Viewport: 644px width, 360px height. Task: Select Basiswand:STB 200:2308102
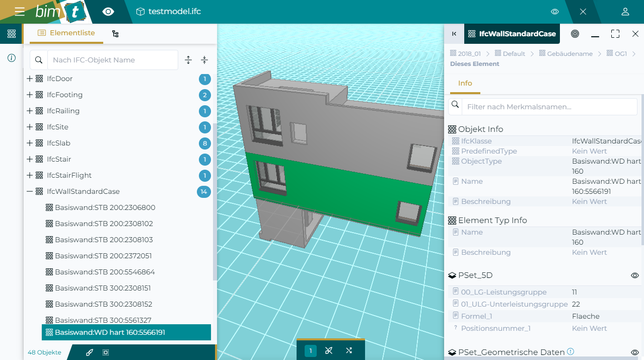point(104,224)
